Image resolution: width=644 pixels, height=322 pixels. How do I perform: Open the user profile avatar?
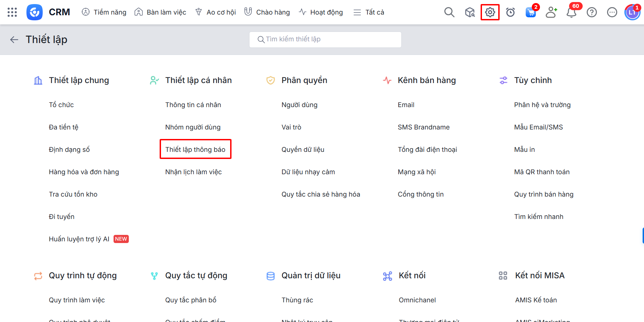pyautogui.click(x=632, y=12)
